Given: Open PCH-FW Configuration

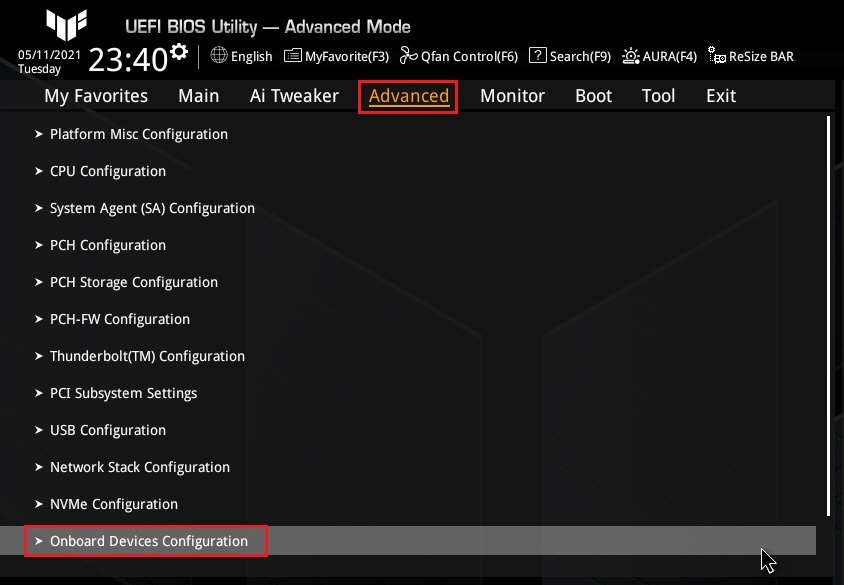Looking at the screenshot, I should pyautogui.click(x=120, y=319).
